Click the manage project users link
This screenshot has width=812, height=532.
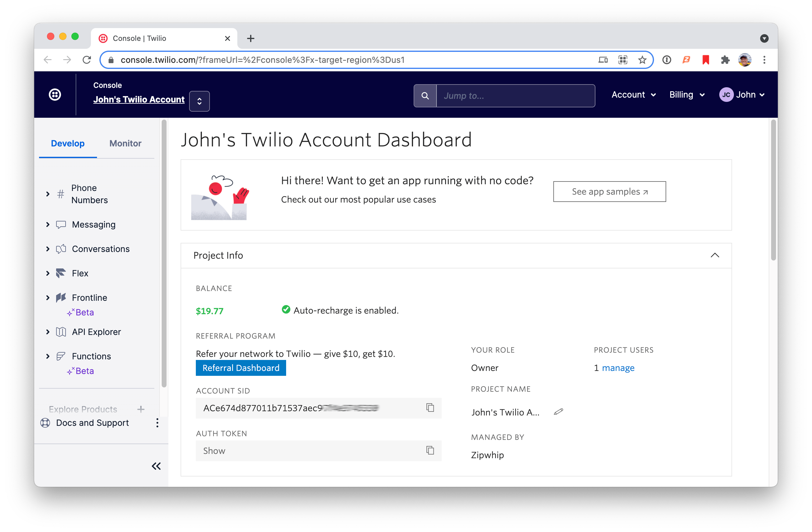[618, 368]
